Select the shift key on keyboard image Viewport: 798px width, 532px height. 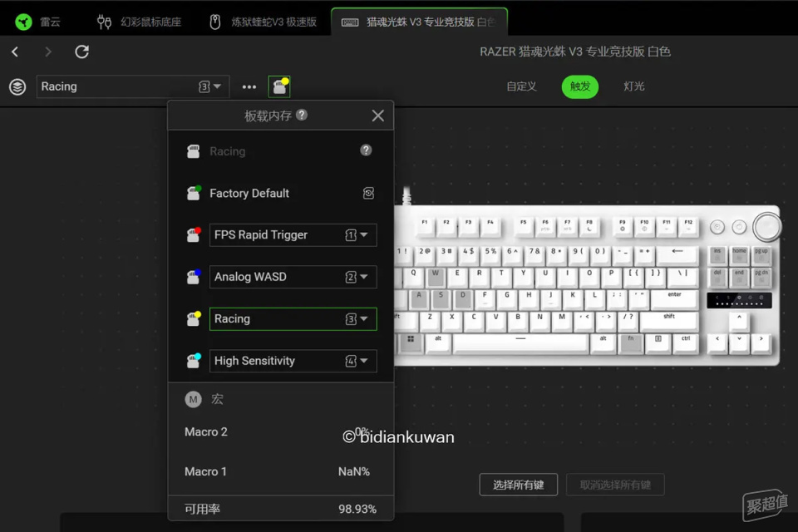[668, 320]
